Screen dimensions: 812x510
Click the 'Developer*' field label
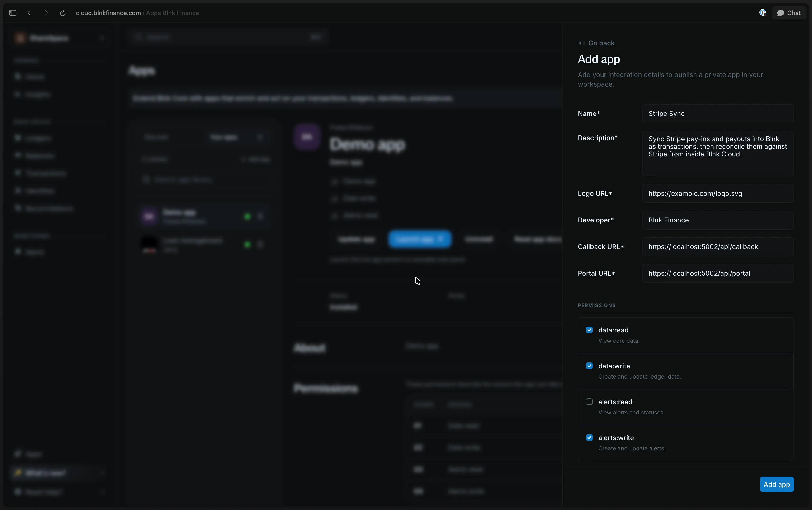[596, 220]
